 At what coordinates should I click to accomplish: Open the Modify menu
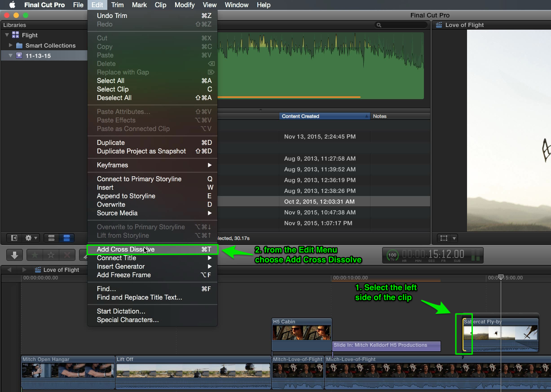185,5
